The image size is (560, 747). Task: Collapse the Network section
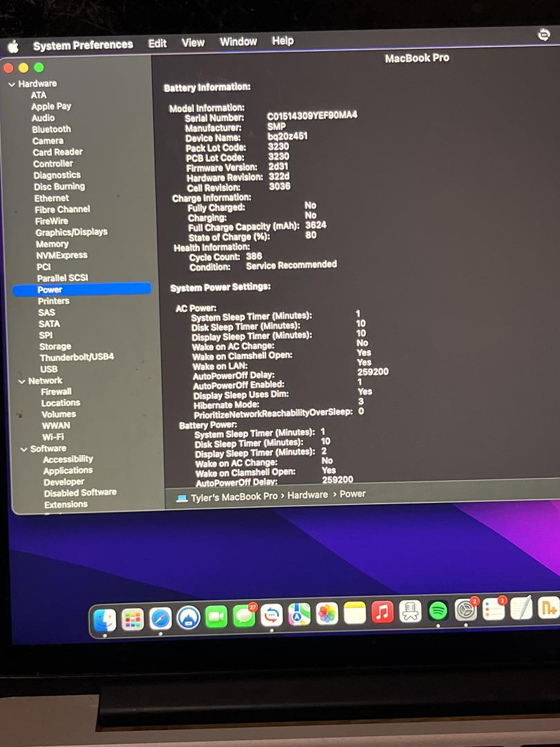[x=21, y=382]
